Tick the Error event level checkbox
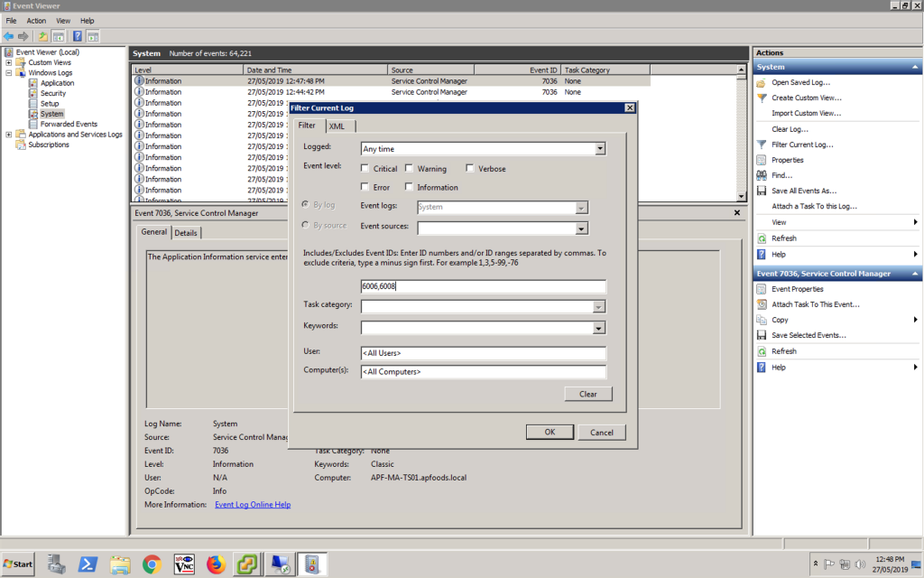The image size is (924, 578). (x=365, y=188)
